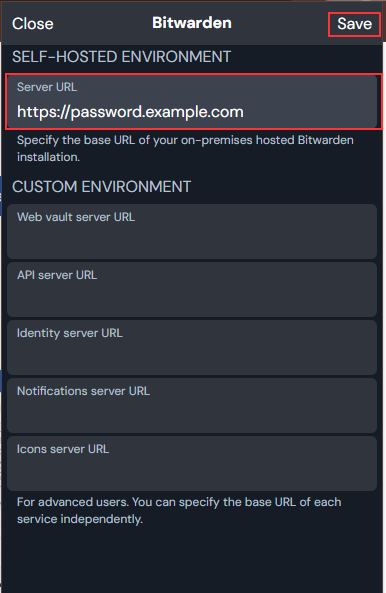386x593 pixels.
Task: Focus the Icons server URL field
Action: click(192, 463)
